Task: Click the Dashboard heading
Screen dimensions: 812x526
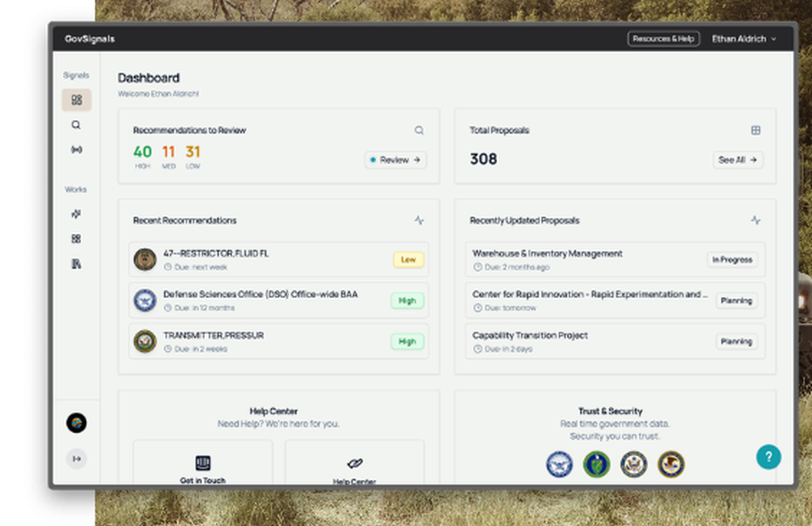Action: click(149, 78)
